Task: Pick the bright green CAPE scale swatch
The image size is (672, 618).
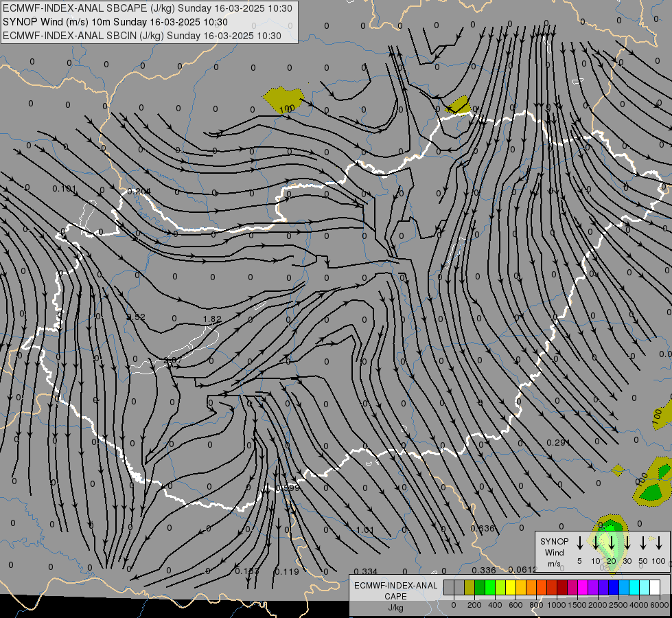Action: point(490,588)
